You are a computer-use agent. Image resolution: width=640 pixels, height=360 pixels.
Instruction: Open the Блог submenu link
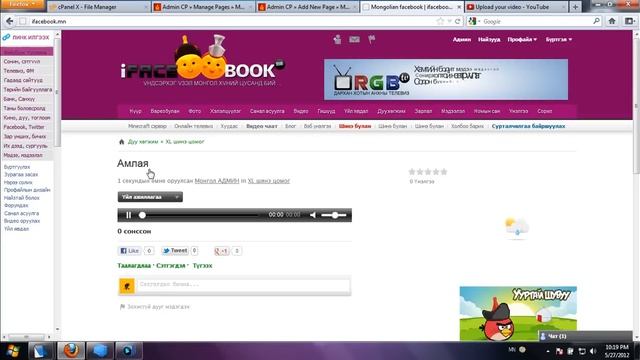pyautogui.click(x=290, y=126)
